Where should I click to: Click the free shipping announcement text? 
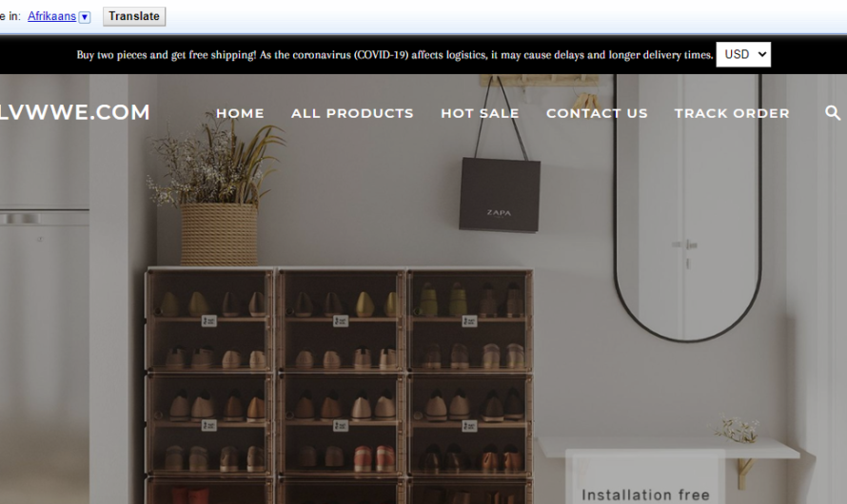pos(394,54)
